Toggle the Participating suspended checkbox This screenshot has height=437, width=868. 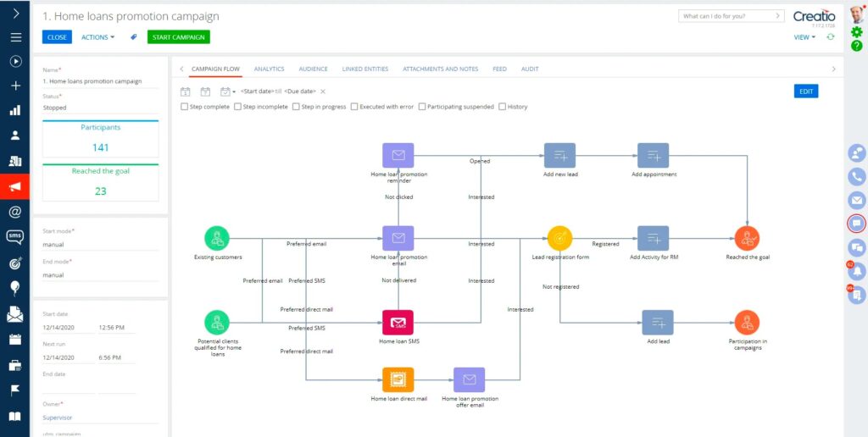[422, 107]
